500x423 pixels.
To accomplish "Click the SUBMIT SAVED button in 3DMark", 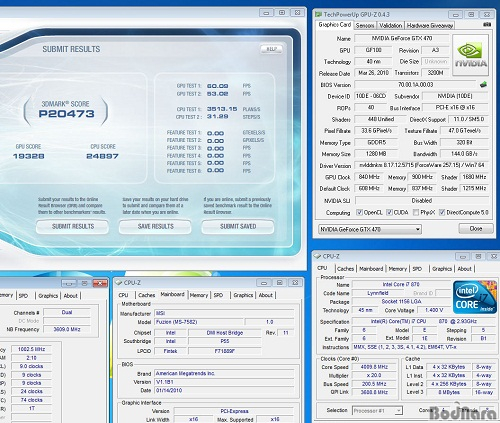I will (x=238, y=227).
